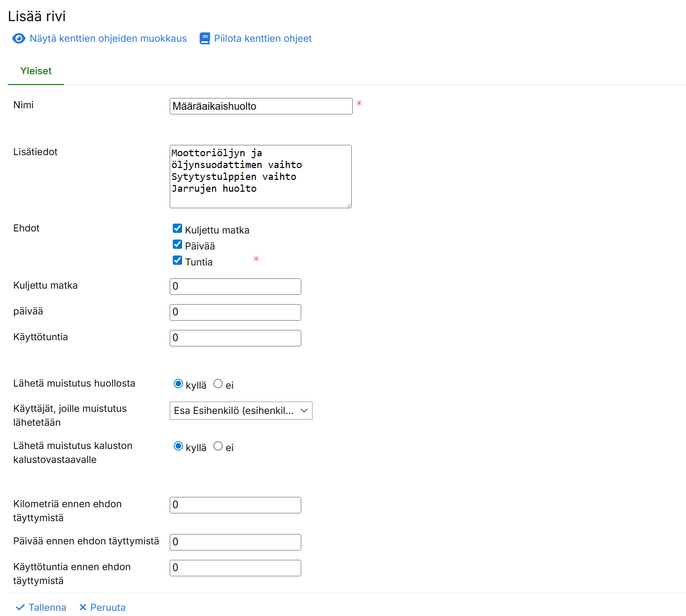Click the Kilometriä ennen ehdon täyttymistä field
The height and width of the screenshot is (616, 686).
tap(235, 505)
